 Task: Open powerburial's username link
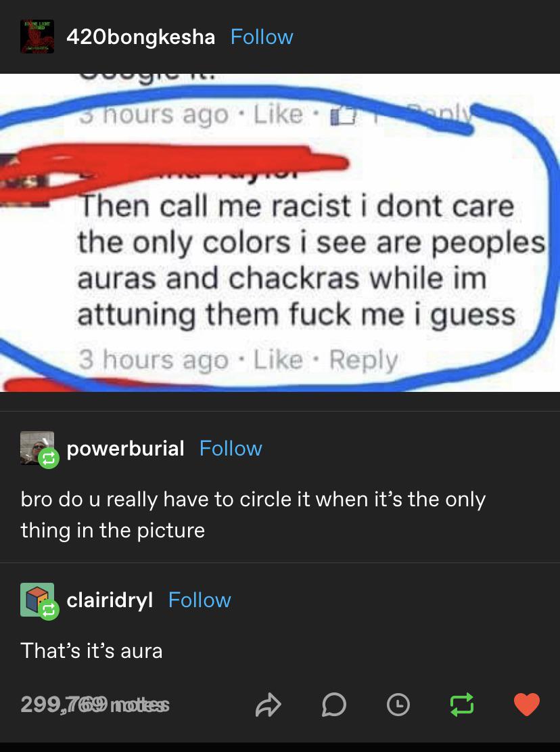[125, 448]
